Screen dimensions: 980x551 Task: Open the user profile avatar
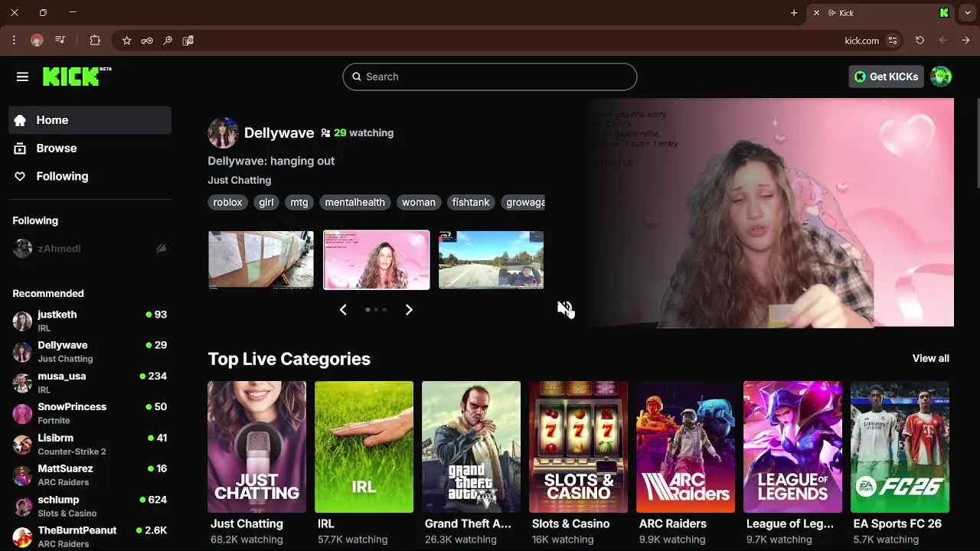click(x=941, y=77)
